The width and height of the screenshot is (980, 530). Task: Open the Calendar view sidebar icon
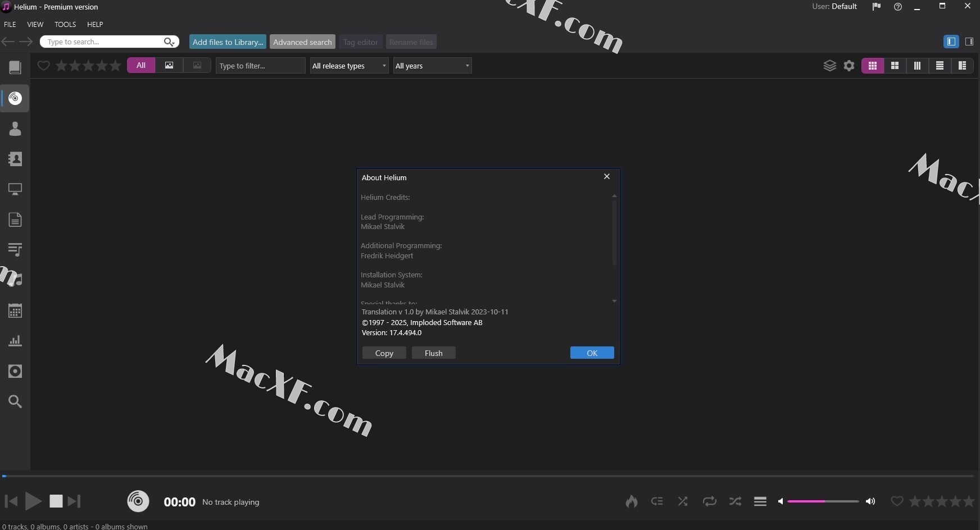click(15, 311)
